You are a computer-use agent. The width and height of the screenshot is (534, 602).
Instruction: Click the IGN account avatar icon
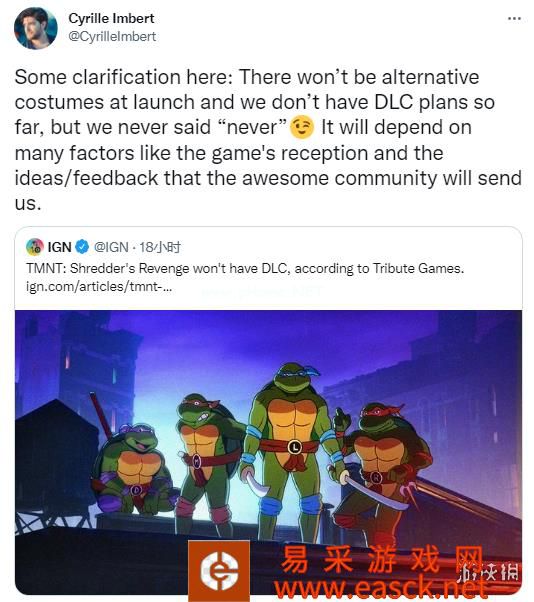tap(35, 247)
